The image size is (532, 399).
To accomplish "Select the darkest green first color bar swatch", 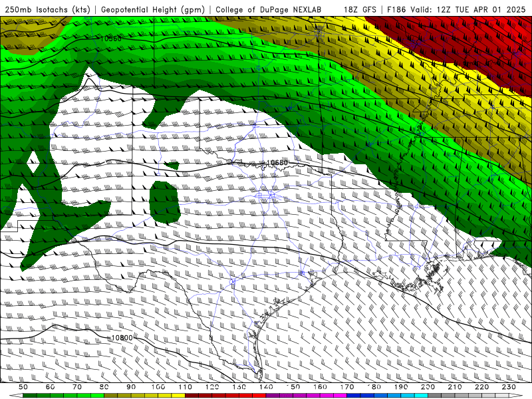I will point(30,396).
